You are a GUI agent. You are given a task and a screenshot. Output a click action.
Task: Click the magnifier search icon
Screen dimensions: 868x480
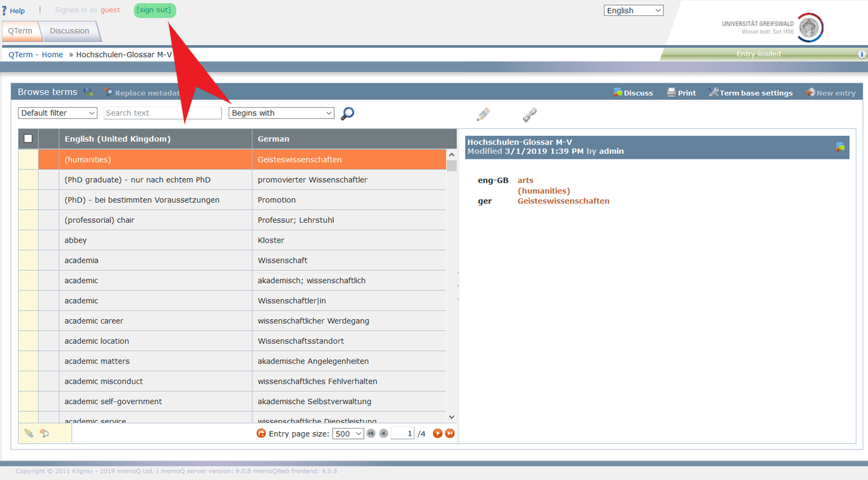[x=347, y=114]
